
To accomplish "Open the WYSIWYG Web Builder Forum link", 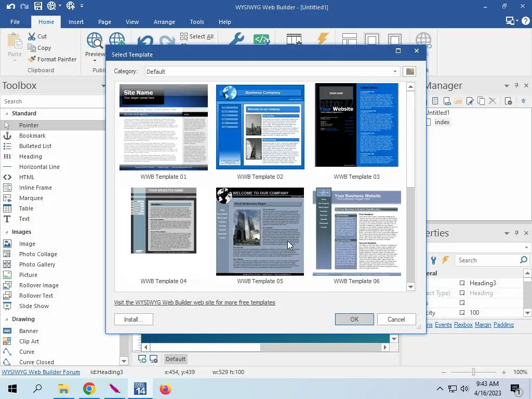I will point(41,372).
